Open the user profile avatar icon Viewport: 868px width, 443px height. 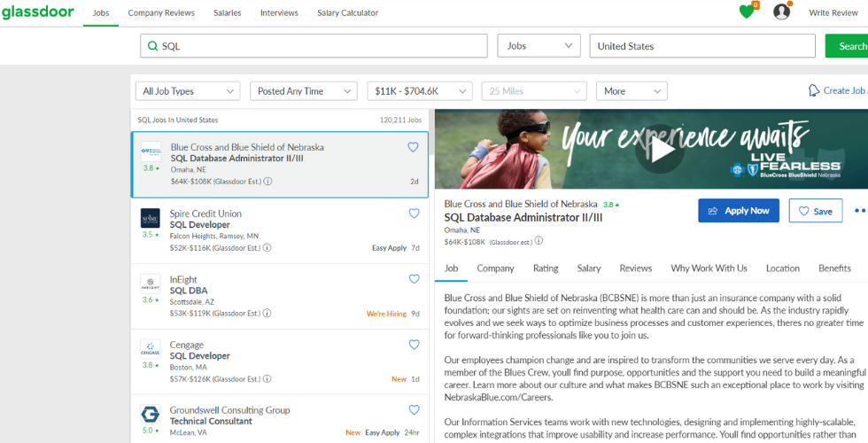pyautogui.click(x=781, y=12)
